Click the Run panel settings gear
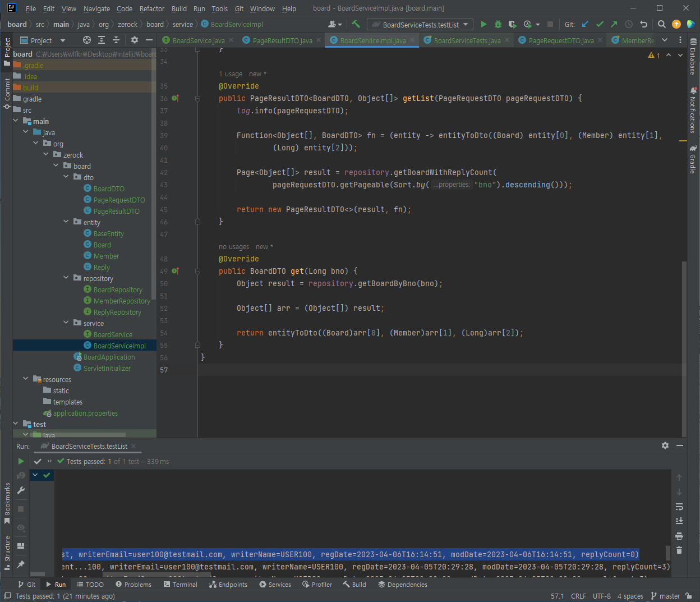The width and height of the screenshot is (700, 602). 665,445
